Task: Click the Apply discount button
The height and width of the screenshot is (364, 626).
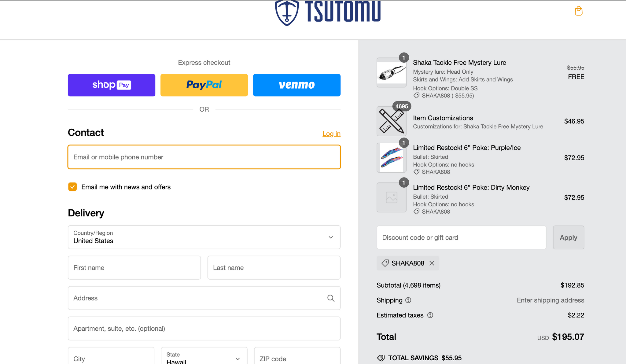Action: point(569,237)
